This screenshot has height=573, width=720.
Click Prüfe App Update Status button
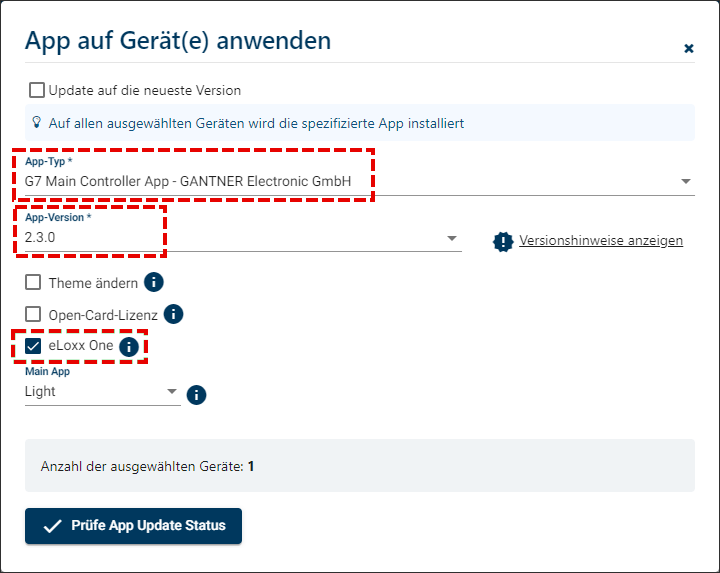134,526
